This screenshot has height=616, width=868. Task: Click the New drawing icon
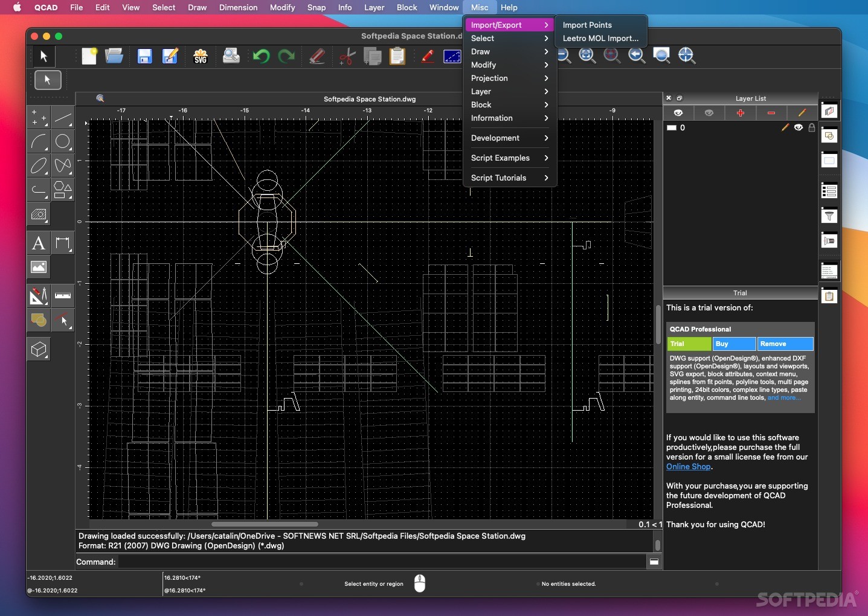pos(89,56)
